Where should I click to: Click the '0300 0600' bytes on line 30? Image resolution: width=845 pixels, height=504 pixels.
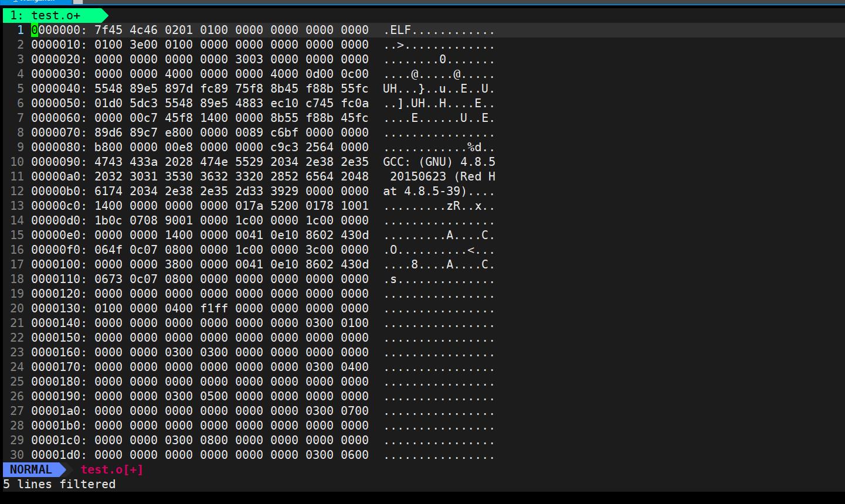(x=337, y=455)
